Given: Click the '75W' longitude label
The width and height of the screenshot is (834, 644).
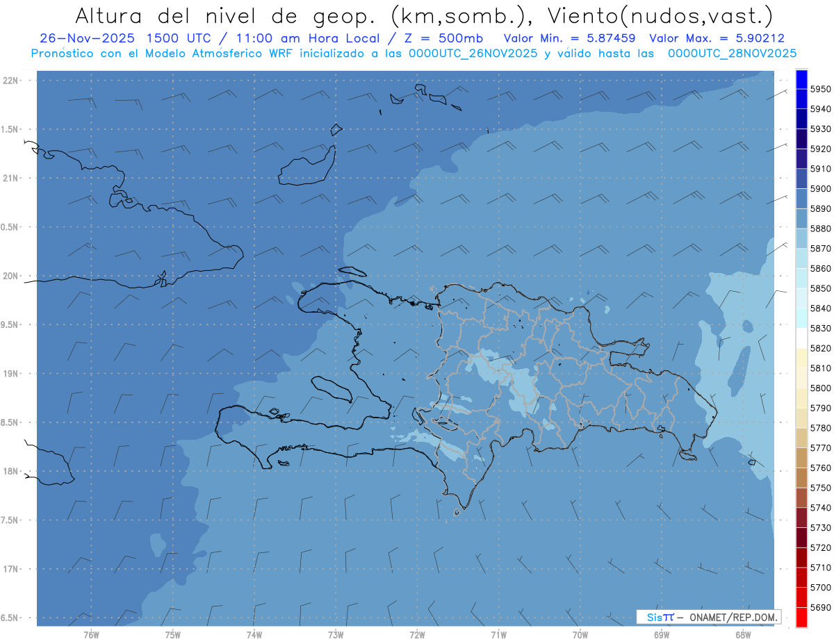Looking at the screenshot, I should pyautogui.click(x=172, y=635).
